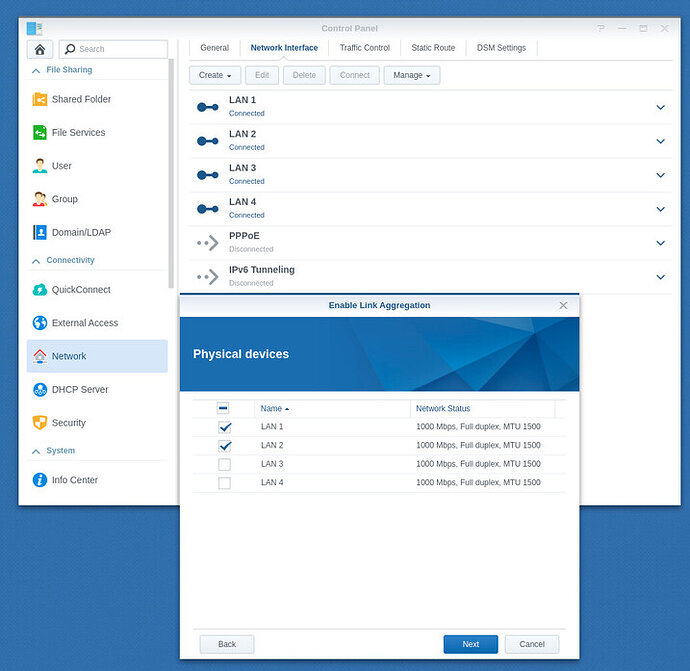Click the Control Panel title bar app icon
This screenshot has width=690, height=671.
34,29
